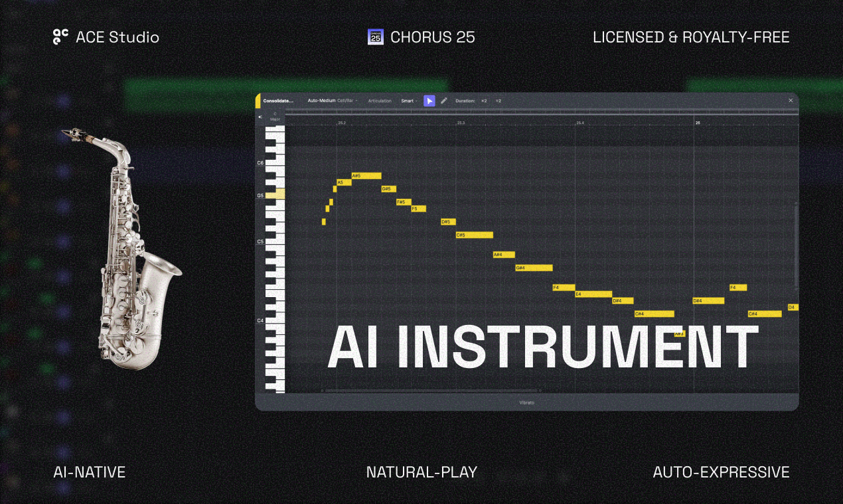Click the CHORUS 25 calendar icon
This screenshot has width=843, height=504.
pyautogui.click(x=376, y=36)
